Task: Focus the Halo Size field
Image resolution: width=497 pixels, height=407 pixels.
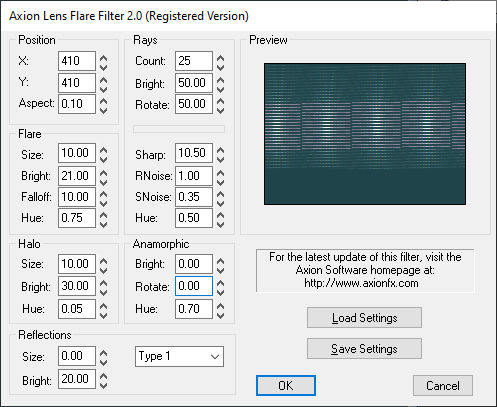Action: (x=77, y=264)
